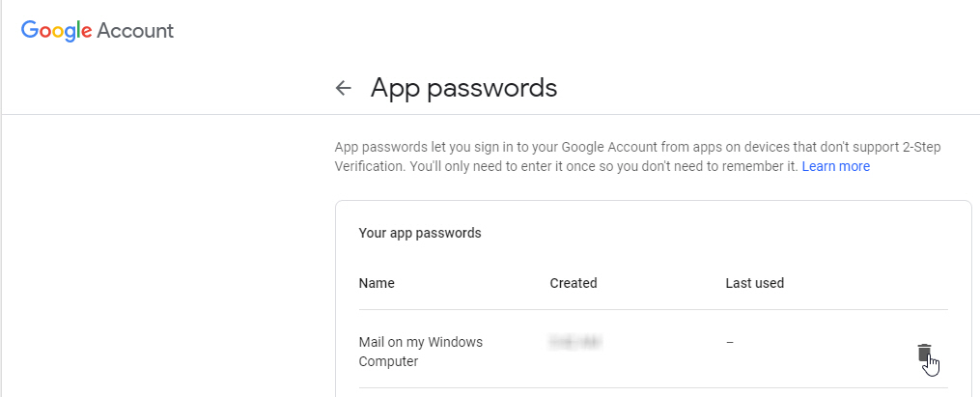980x397 pixels.
Task: Click the word Verification in the description
Action: tap(368, 166)
